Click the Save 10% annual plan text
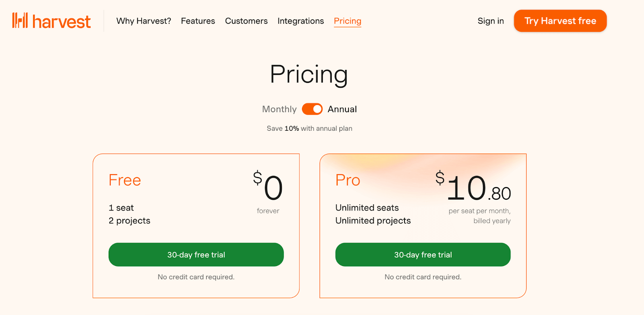 coord(309,128)
